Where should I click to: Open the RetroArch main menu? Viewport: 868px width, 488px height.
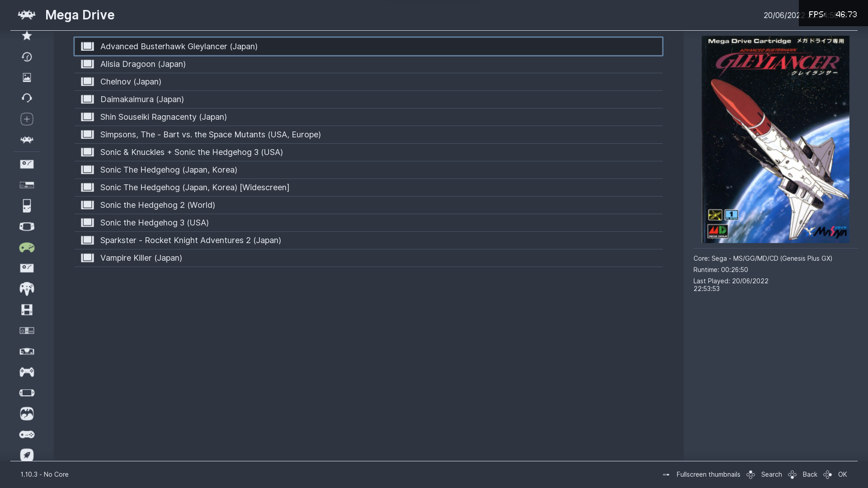[x=27, y=140]
